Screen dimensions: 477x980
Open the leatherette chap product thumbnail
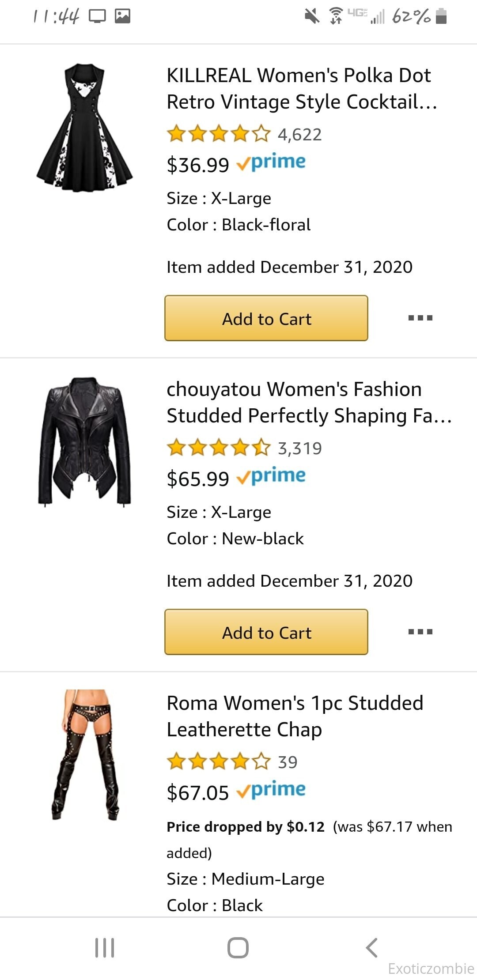[x=85, y=755]
